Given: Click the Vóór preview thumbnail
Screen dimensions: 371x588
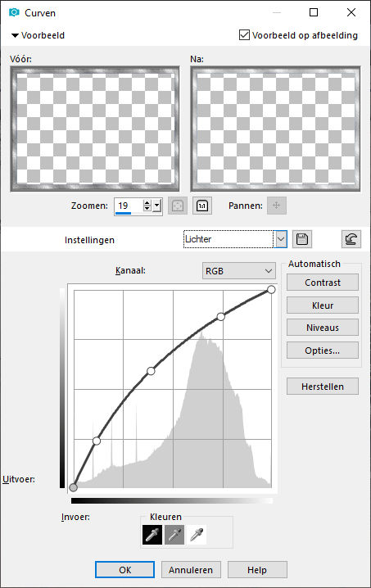Looking at the screenshot, I should click(95, 129).
